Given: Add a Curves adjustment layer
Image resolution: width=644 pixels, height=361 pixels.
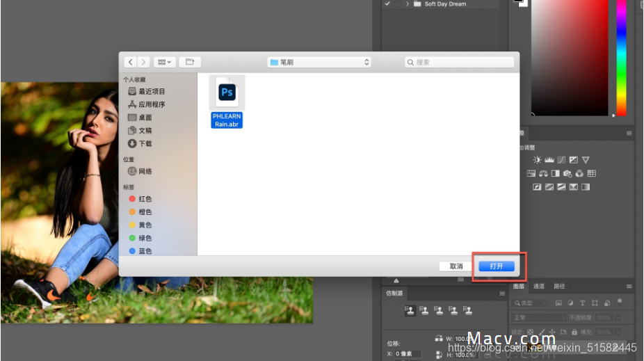Looking at the screenshot, I should [x=561, y=160].
